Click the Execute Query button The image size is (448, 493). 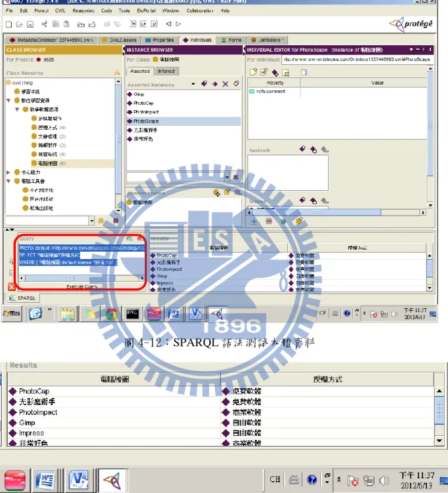tap(82, 286)
